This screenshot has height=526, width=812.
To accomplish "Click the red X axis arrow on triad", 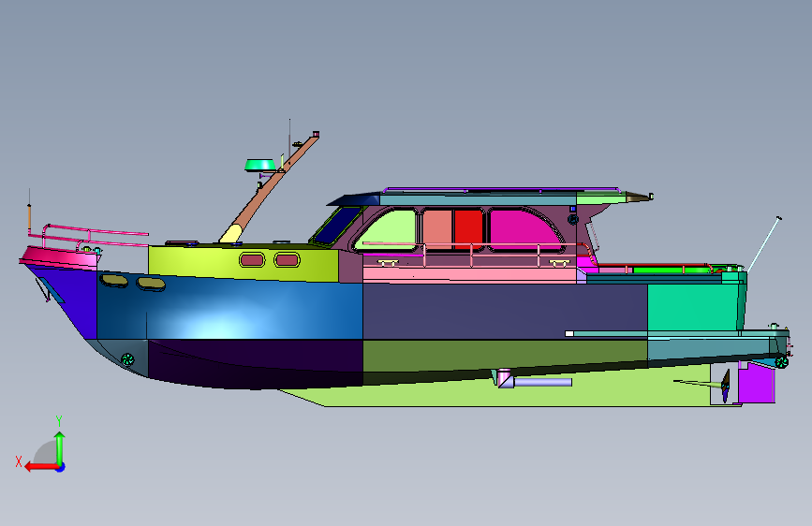I will pos(40,466).
